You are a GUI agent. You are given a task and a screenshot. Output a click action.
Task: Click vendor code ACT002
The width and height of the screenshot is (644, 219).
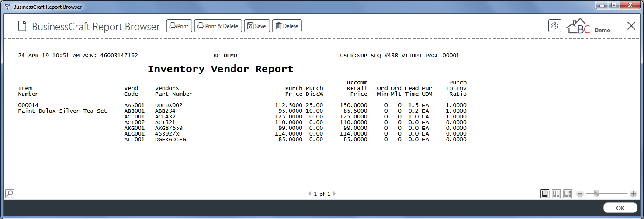click(134, 122)
